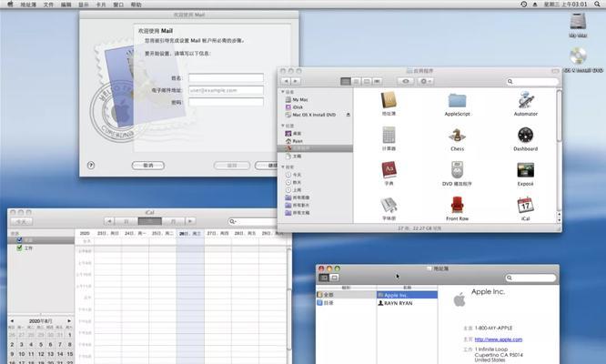The height and width of the screenshot is (364, 606).
Task: Open the Font Book app icon
Action: (x=389, y=205)
